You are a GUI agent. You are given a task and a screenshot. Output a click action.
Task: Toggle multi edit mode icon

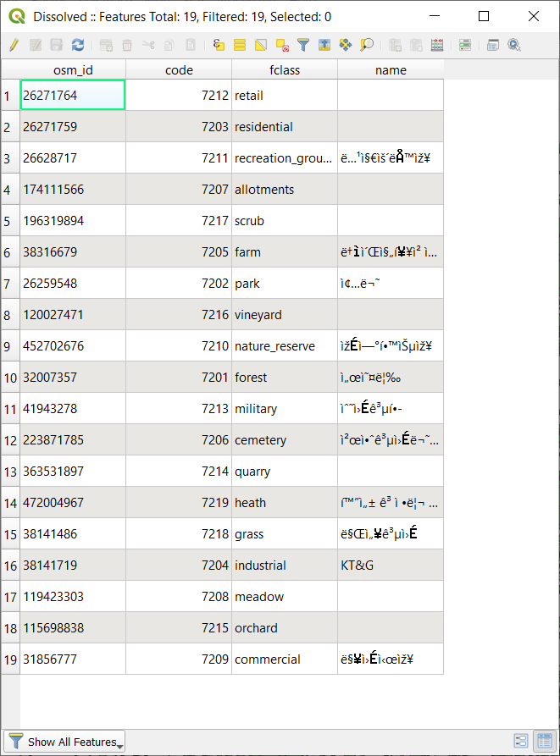click(36, 46)
